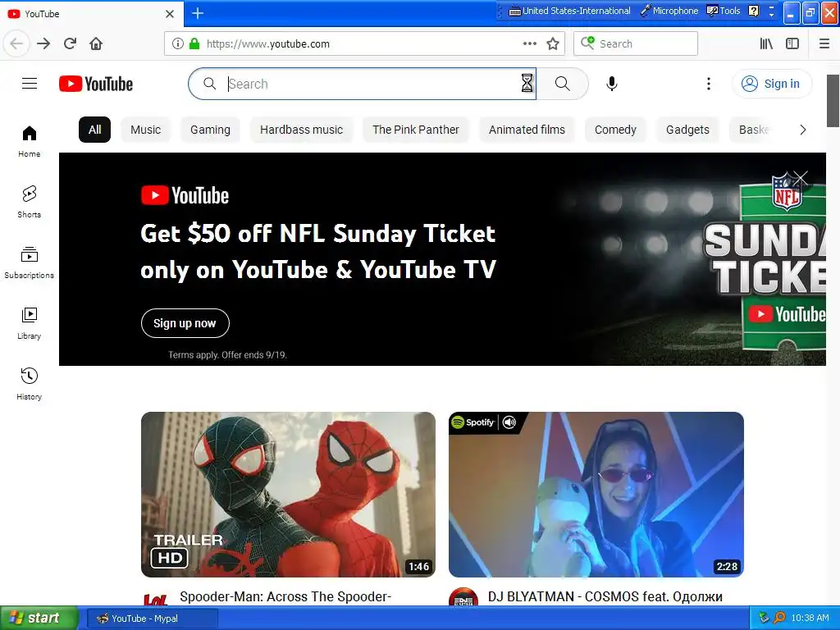This screenshot has width=840, height=630.
Task: Open the DJ BLYATMAN COSMOS video title
Action: [605, 597]
